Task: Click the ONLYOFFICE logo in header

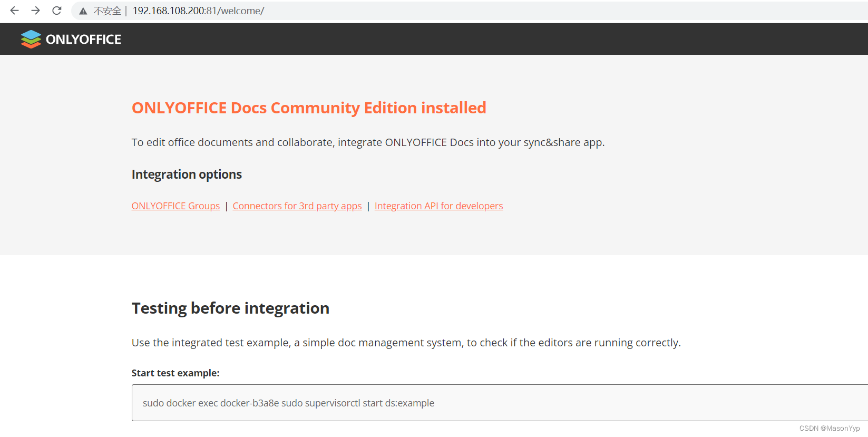Action: [x=71, y=39]
